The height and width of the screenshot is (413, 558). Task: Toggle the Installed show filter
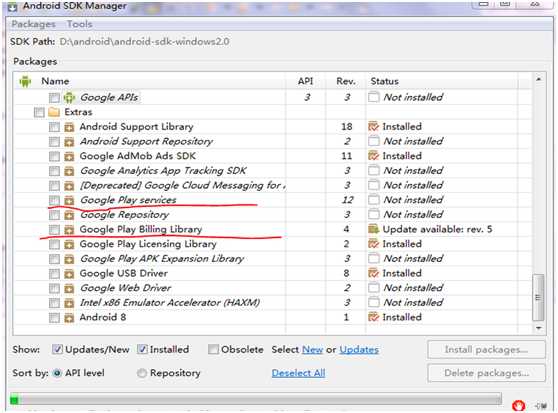pyautogui.click(x=142, y=349)
